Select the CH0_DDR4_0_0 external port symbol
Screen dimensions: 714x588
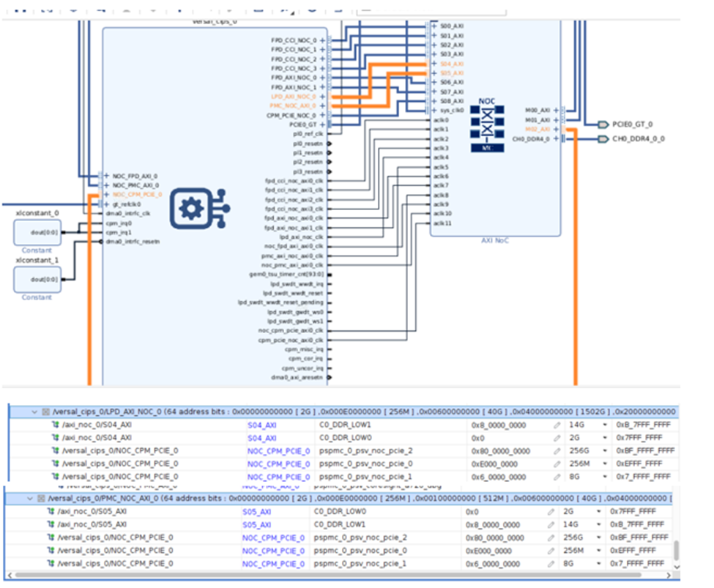pyautogui.click(x=603, y=138)
